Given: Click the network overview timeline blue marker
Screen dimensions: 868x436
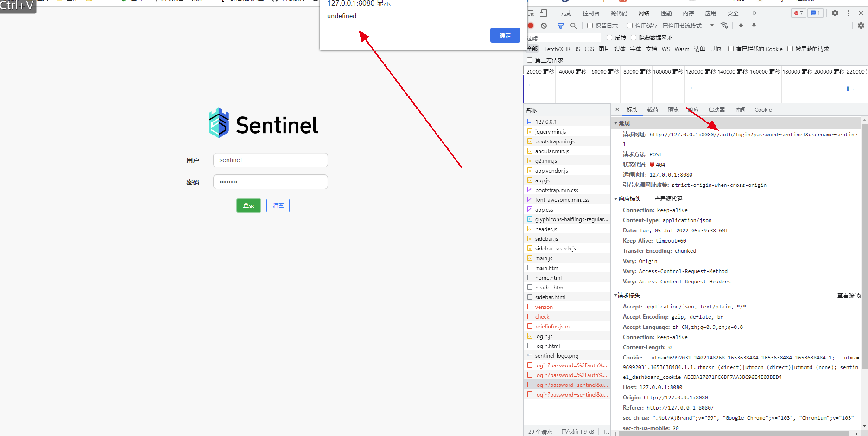Looking at the screenshot, I should click(848, 89).
